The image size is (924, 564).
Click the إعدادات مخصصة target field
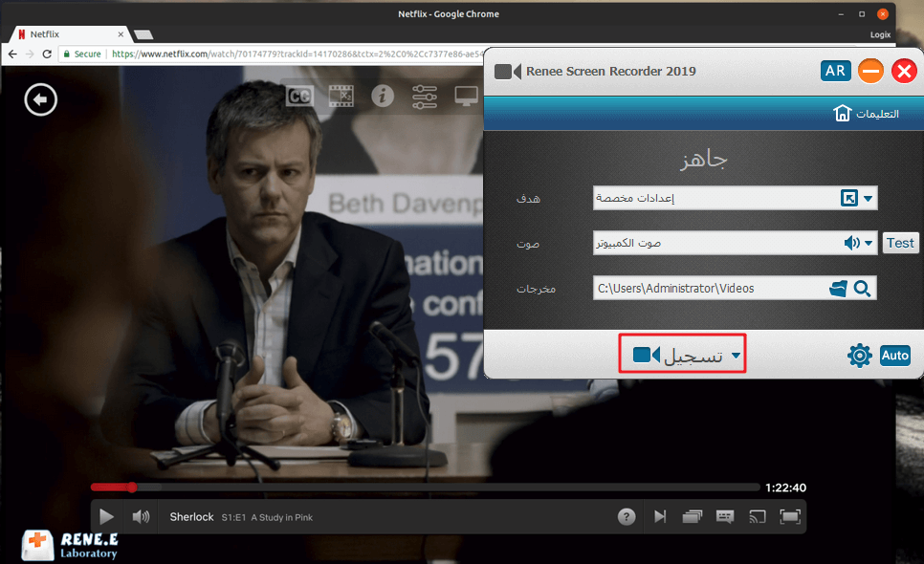click(x=736, y=199)
